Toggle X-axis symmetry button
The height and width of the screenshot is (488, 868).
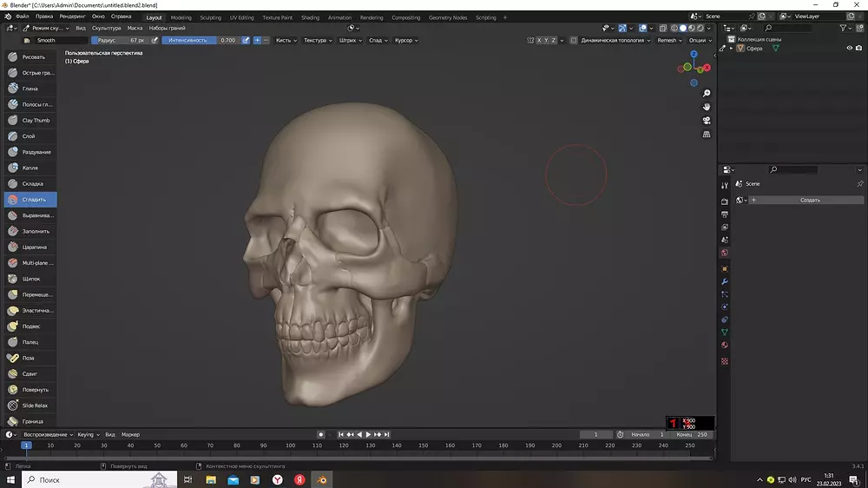coord(540,40)
